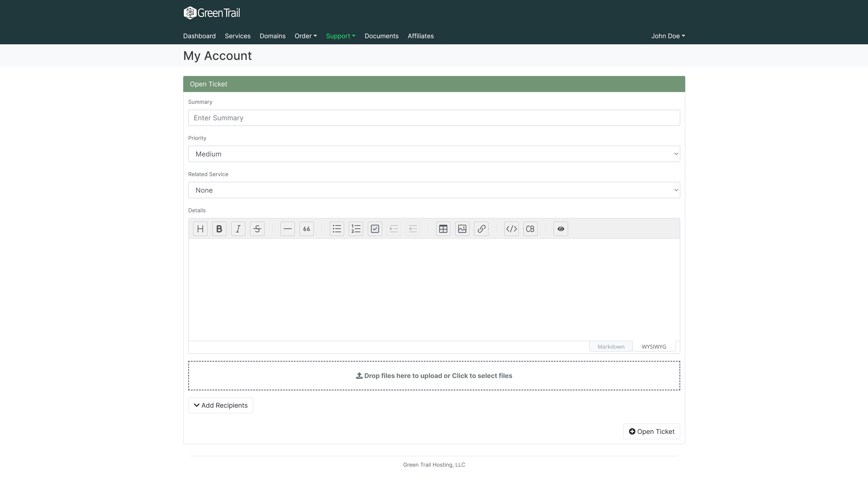Toggle bold formatting in Details editor
This screenshot has width=868, height=487.
pyautogui.click(x=219, y=229)
